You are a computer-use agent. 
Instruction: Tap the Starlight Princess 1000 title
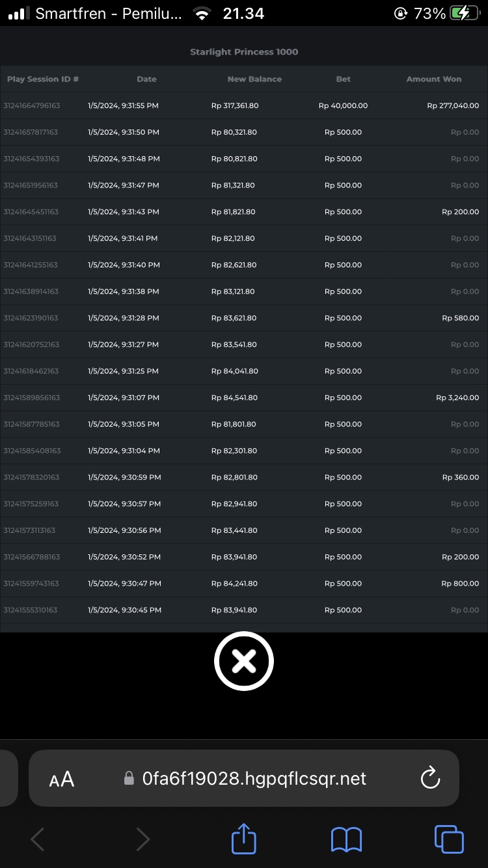pos(244,52)
